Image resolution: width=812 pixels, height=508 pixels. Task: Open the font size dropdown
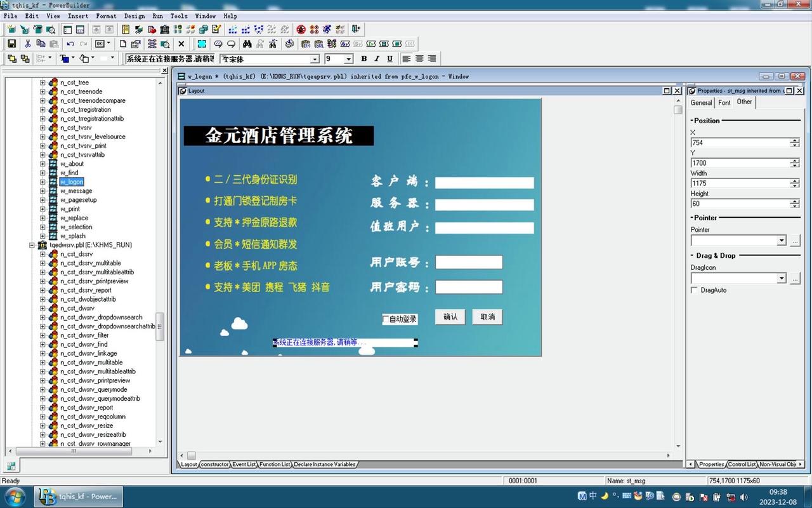point(348,59)
